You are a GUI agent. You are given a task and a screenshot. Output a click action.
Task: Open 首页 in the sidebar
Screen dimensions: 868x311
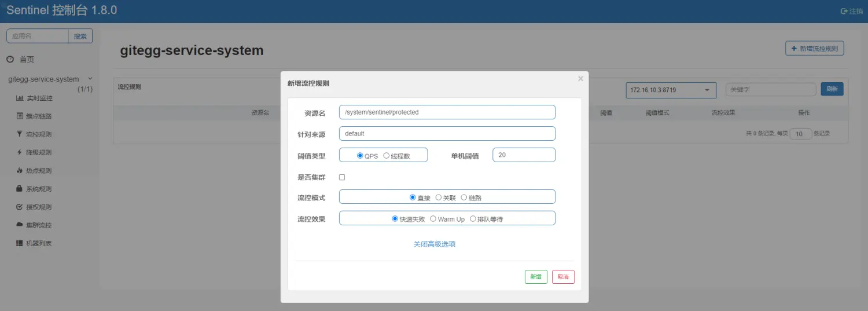tap(27, 60)
